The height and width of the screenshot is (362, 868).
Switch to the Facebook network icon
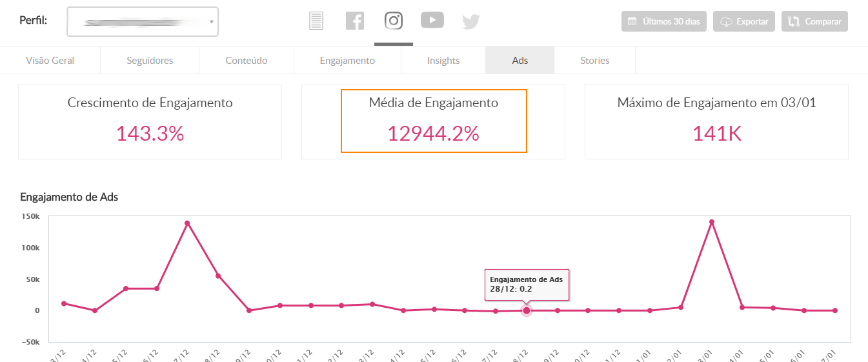point(355,21)
